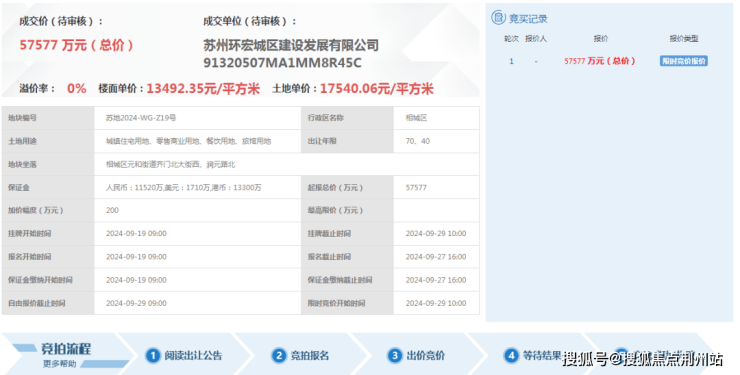Click 限时竞价开始时间 value 2024-09-29 10:00
Screen dimensions: 740x375
pos(436,303)
